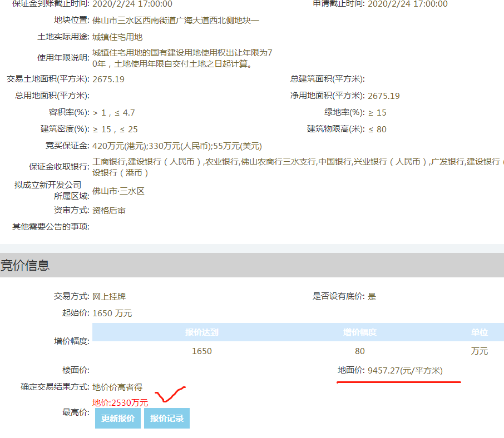
Task: Click the 地价价高者得 result method text
Action: 117,387
